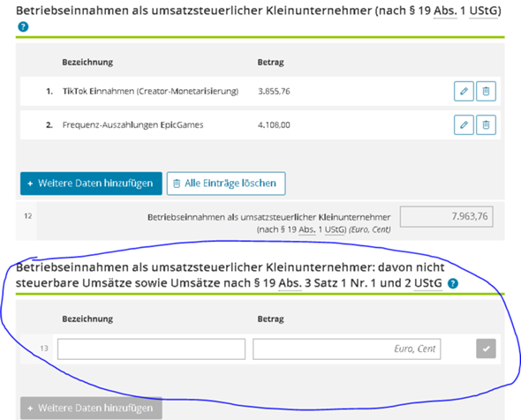Click the Abs. abbreviation in the top heading
Viewport: 521px width, 420px height.
445,11
